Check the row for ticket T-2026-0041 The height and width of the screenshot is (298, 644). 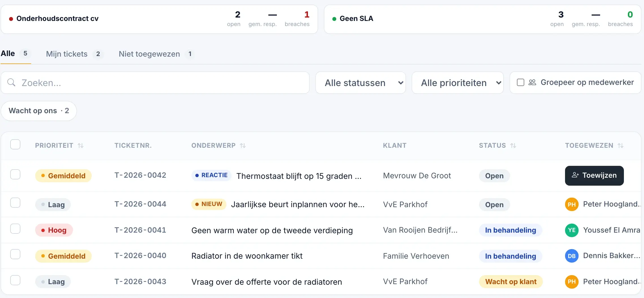(x=15, y=229)
